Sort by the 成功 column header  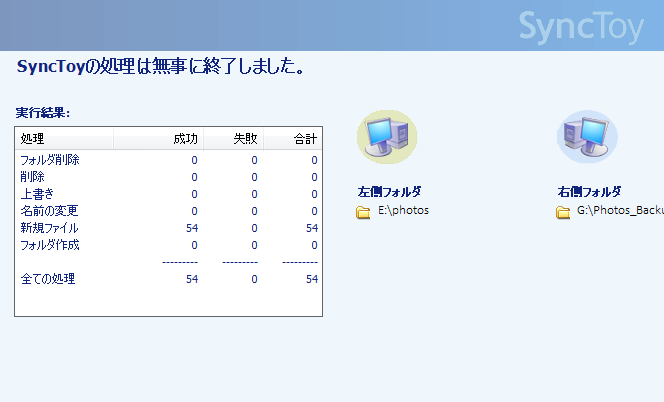(158, 139)
